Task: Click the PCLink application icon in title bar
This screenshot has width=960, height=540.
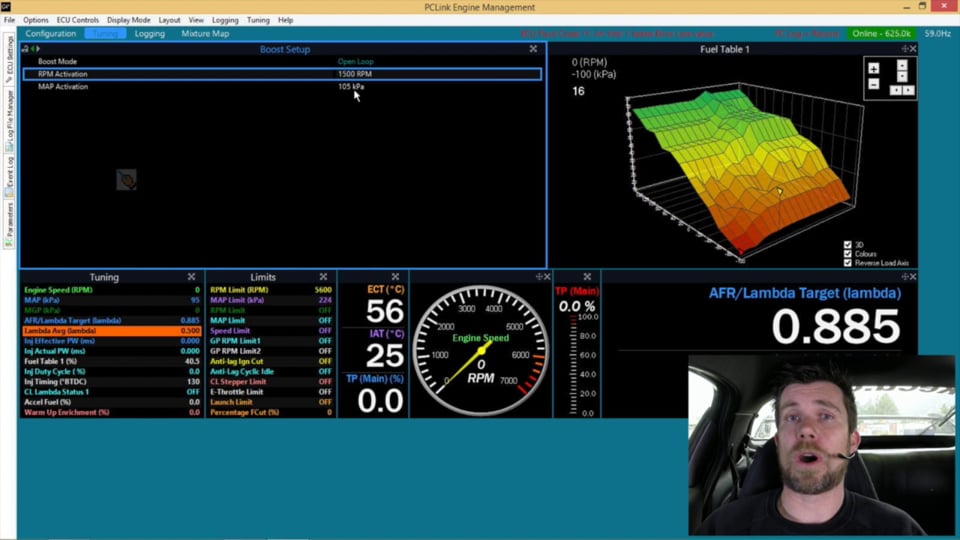Action: [6, 7]
